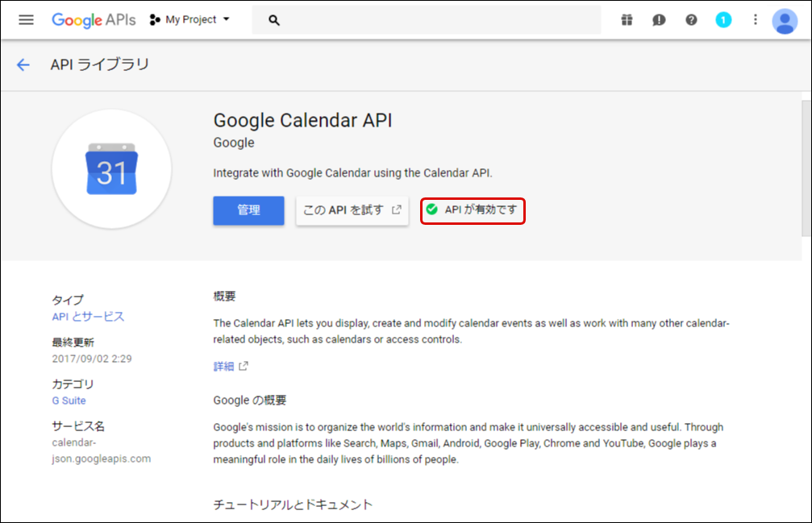
Task: Click the サービス名 label
Action: 78,426
